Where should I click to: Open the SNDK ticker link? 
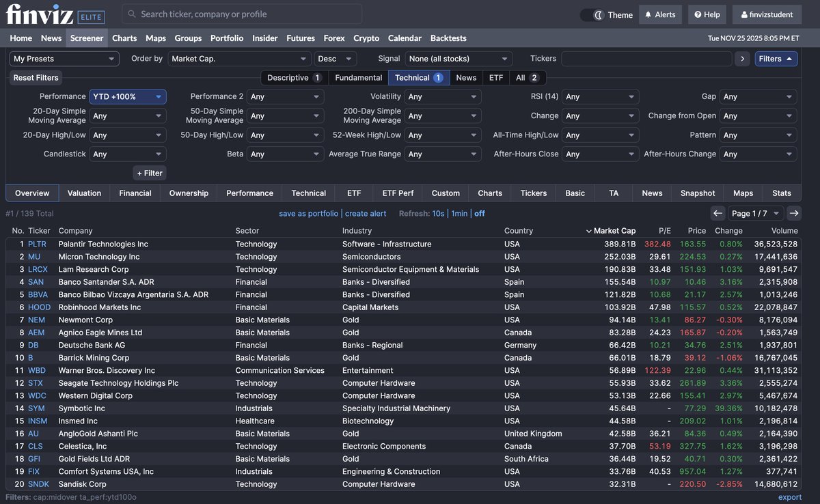click(39, 484)
